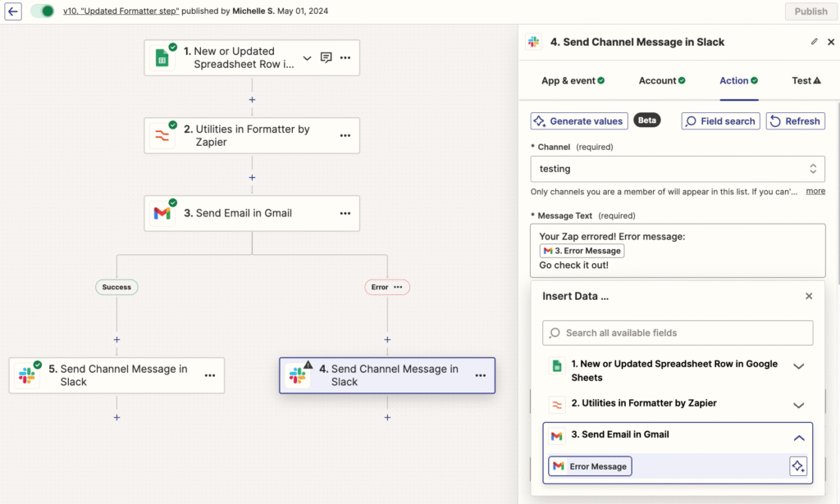Switch to the Account tab
Screen dimensions: 840x504
coord(661,80)
